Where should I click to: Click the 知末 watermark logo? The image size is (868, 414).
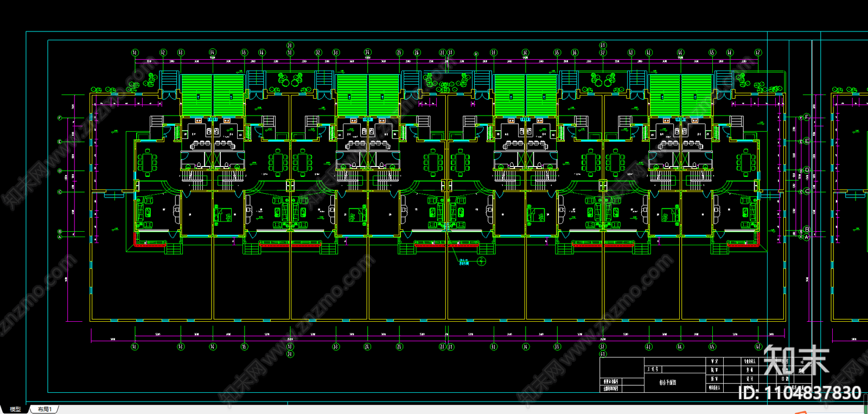pos(796,360)
